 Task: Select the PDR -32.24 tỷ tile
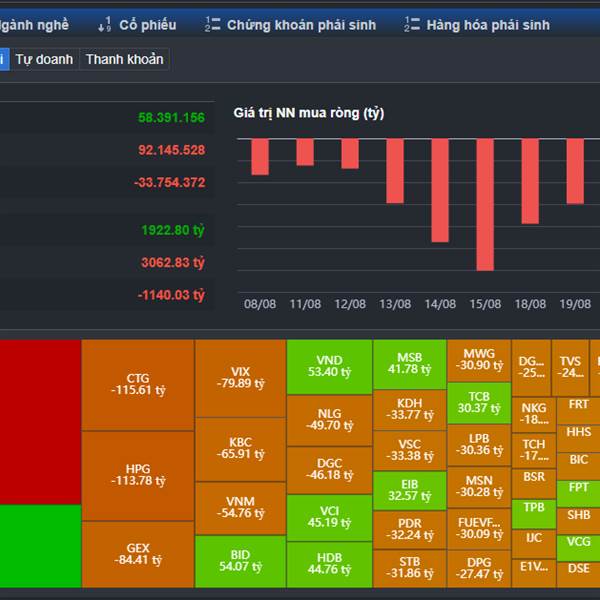click(409, 530)
